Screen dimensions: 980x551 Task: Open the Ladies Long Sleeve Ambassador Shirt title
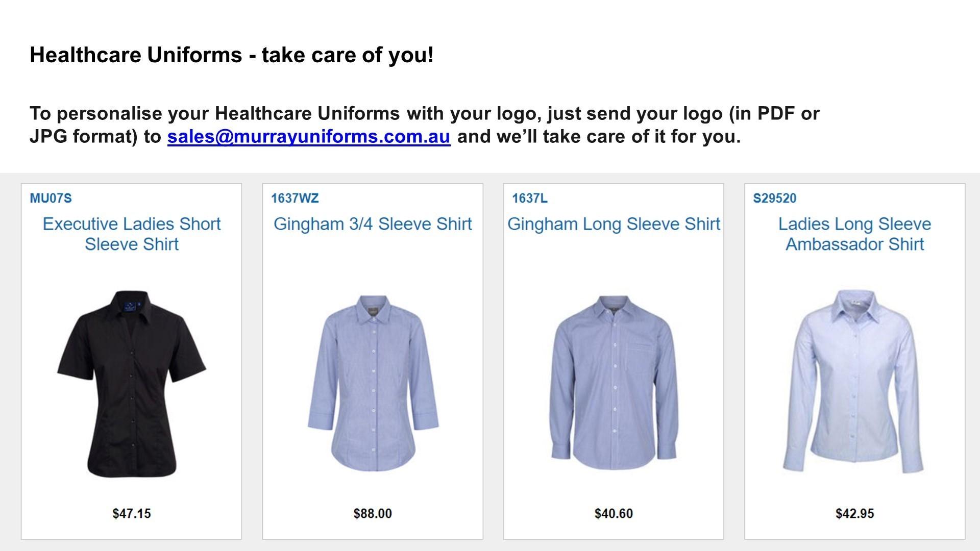854,234
